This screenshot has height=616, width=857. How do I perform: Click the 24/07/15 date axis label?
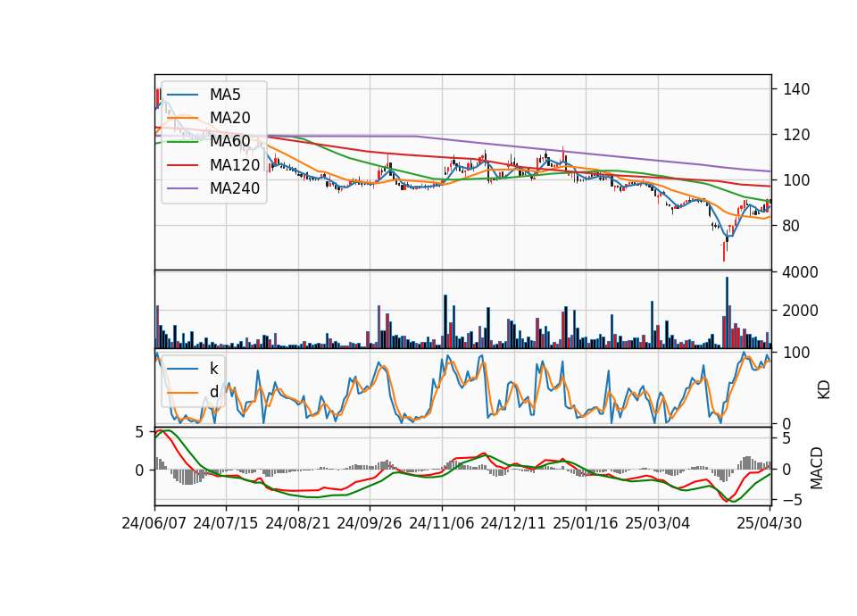pyautogui.click(x=226, y=523)
